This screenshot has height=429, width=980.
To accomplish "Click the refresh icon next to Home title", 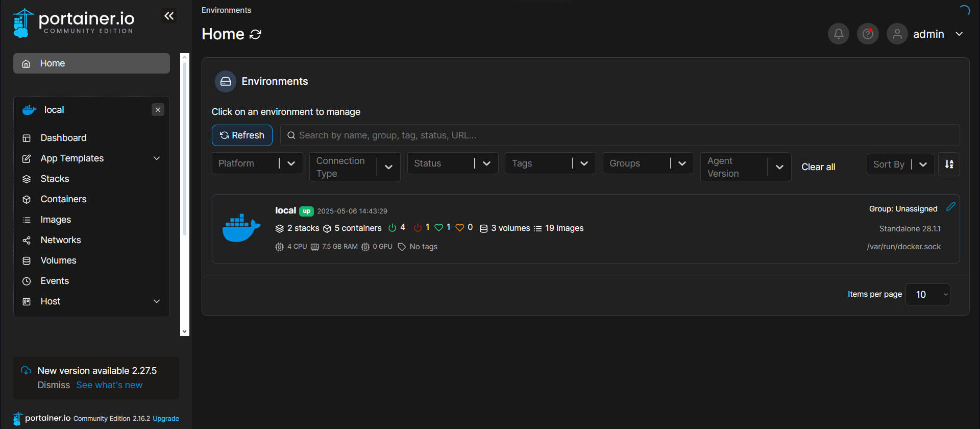I will (x=255, y=34).
